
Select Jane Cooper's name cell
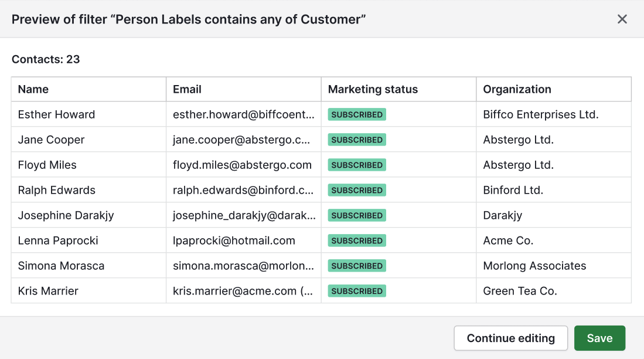pyautogui.click(x=51, y=140)
